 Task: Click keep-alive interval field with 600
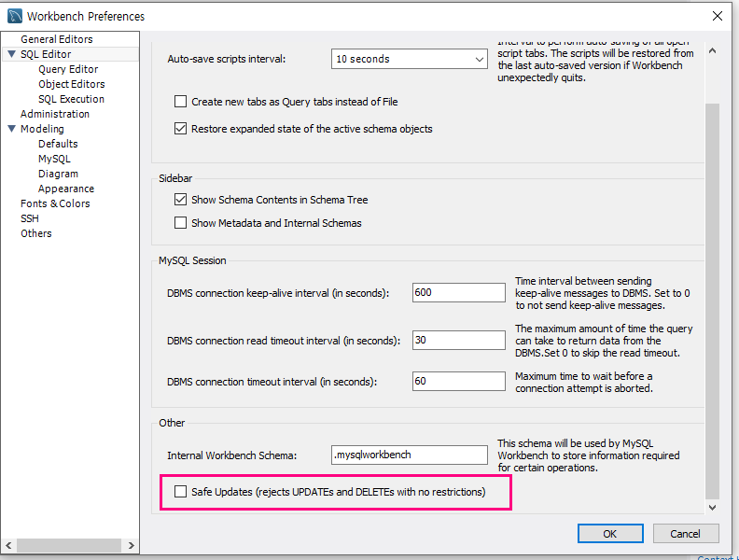(458, 292)
